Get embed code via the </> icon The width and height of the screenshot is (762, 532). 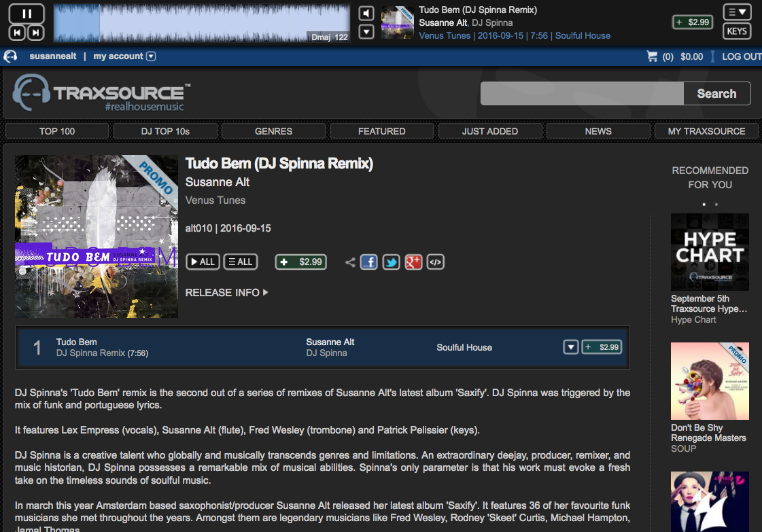pos(436,262)
